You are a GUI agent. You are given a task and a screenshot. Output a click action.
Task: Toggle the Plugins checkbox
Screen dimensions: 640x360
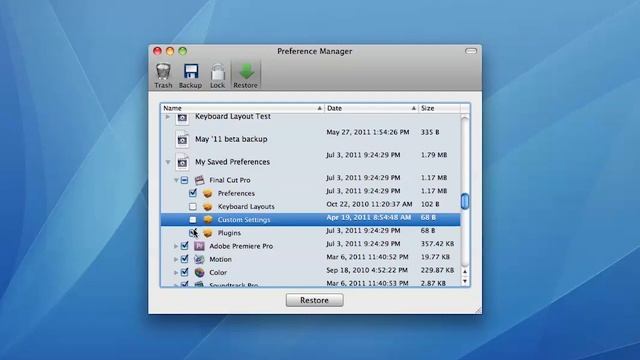193,233
